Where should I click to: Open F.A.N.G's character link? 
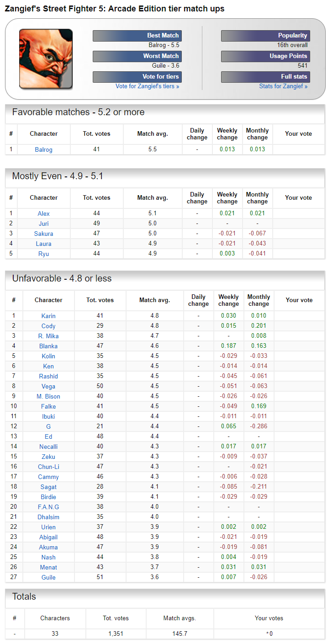point(48,507)
